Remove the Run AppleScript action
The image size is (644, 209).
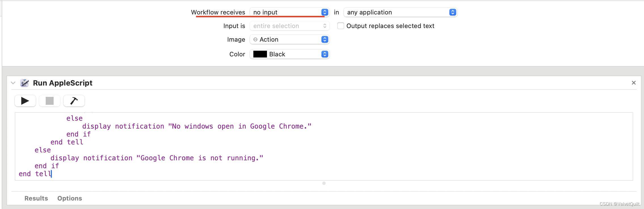tap(634, 83)
